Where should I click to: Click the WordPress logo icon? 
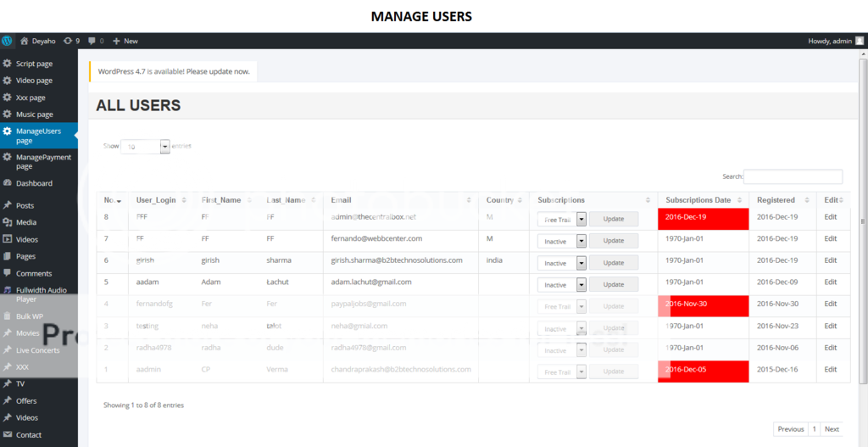(x=8, y=41)
